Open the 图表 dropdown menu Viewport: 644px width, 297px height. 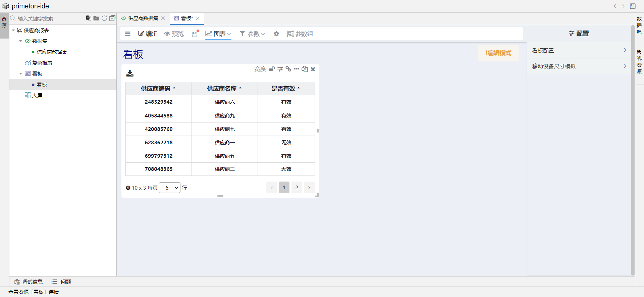point(218,34)
